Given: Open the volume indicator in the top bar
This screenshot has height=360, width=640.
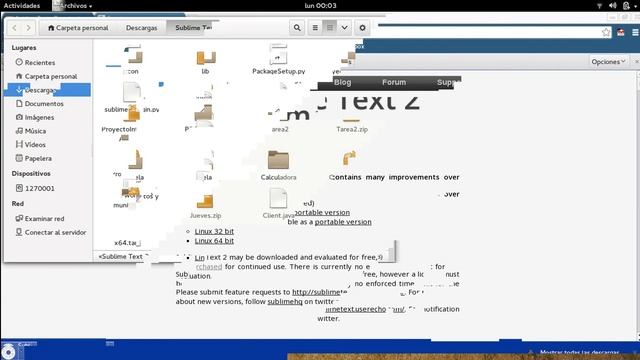Looking at the screenshot, I should (x=613, y=5).
